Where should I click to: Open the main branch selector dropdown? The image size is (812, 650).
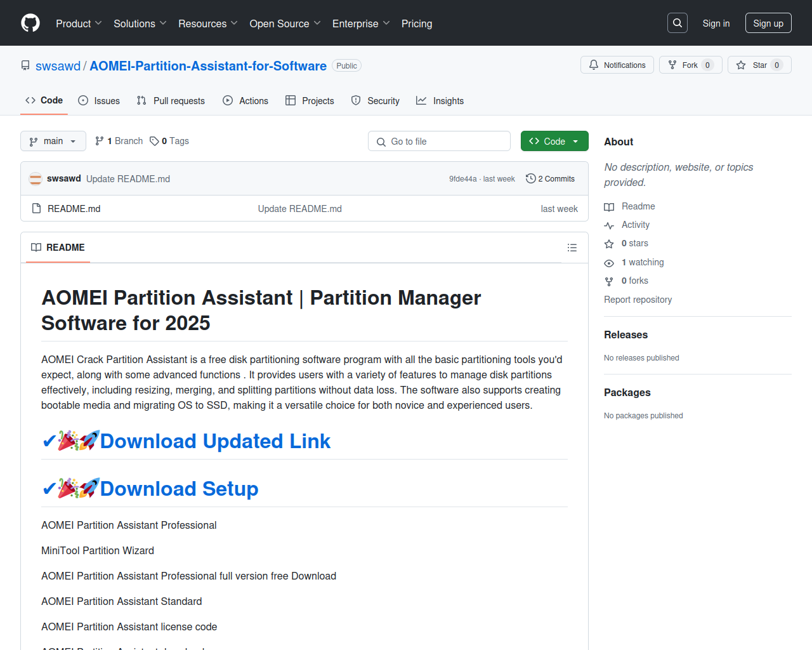53,141
